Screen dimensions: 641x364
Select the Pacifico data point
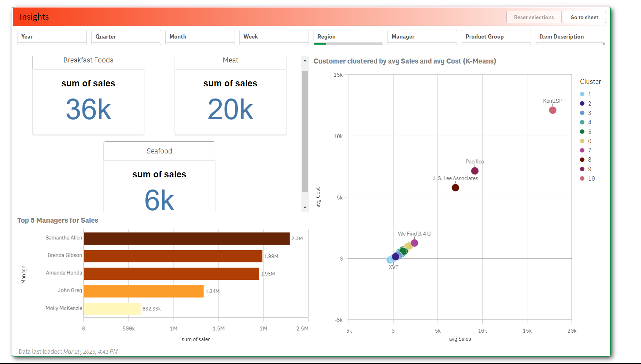pos(474,171)
